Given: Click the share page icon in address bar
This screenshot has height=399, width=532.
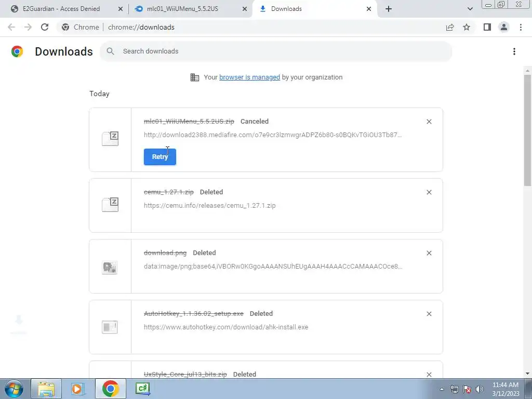Looking at the screenshot, I should click(x=450, y=27).
